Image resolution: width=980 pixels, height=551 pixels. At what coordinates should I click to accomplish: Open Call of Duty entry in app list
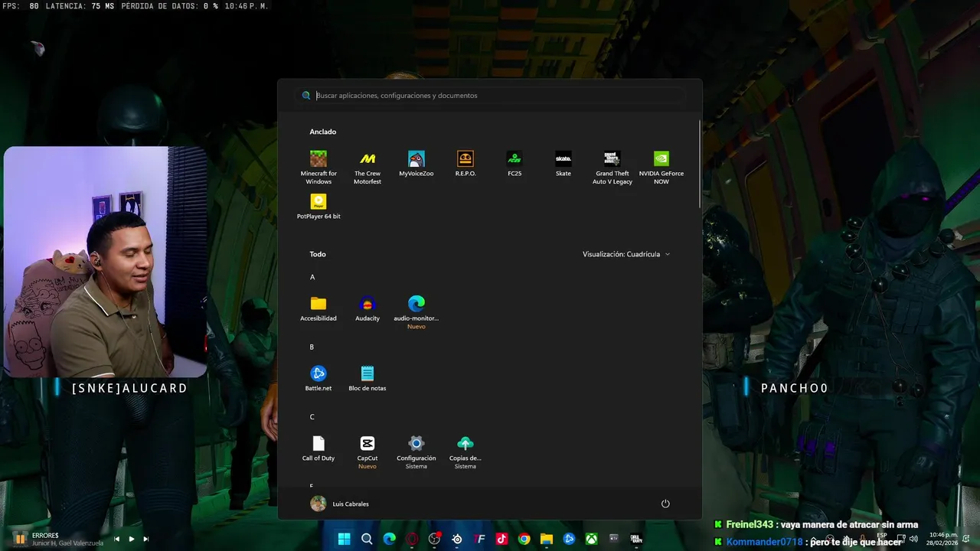[x=318, y=448]
